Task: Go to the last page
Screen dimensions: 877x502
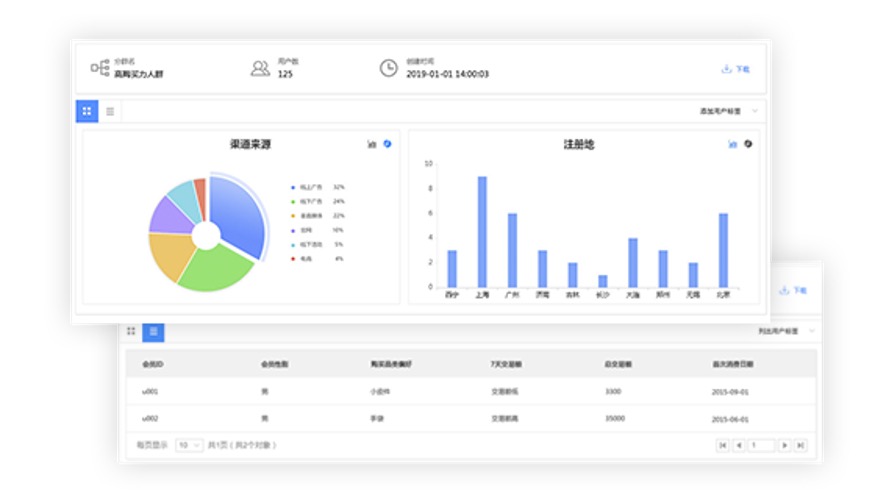Action: click(x=800, y=445)
